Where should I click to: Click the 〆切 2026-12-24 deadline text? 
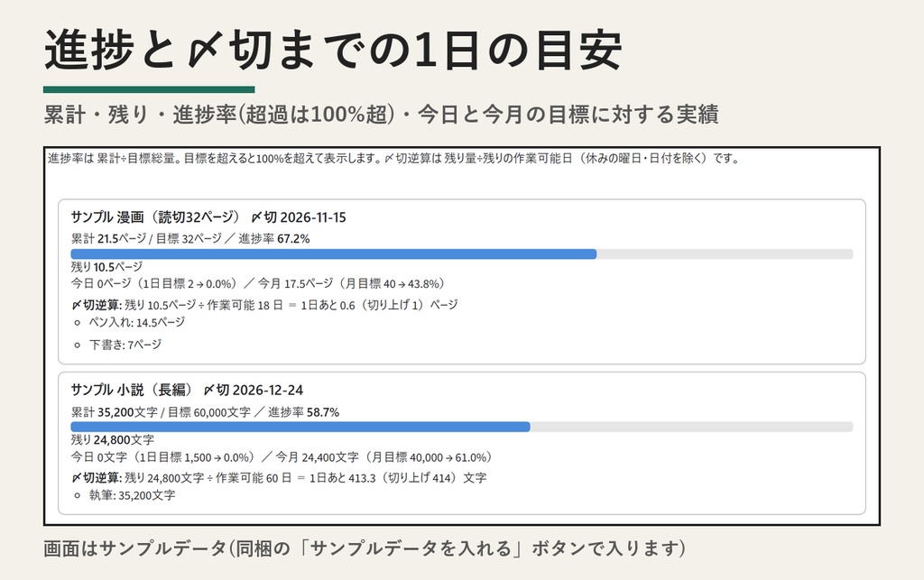[x=254, y=390]
